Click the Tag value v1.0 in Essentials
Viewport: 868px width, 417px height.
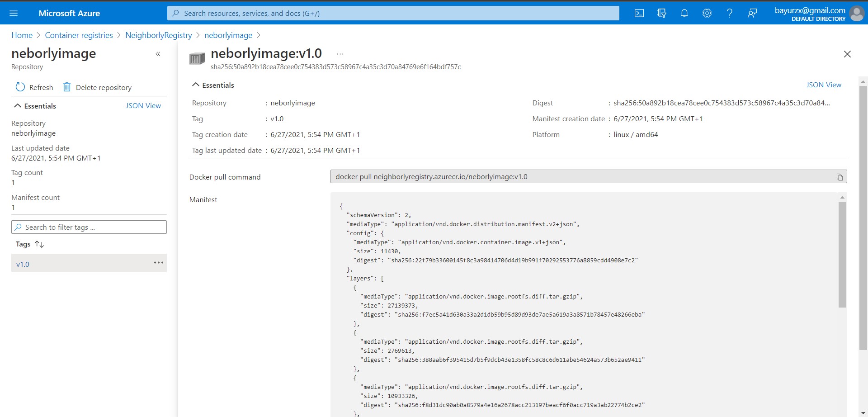[x=277, y=118]
